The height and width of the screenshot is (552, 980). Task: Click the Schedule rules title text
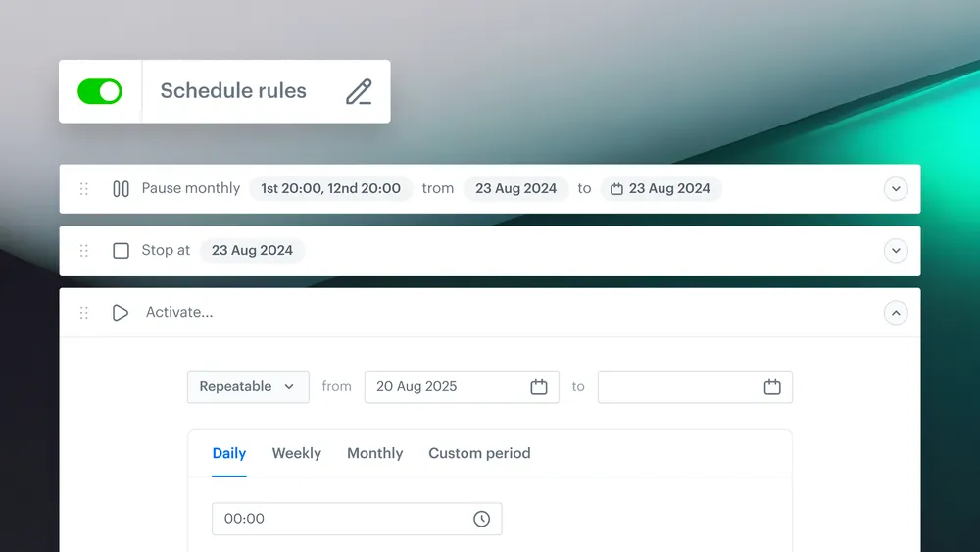tap(233, 90)
